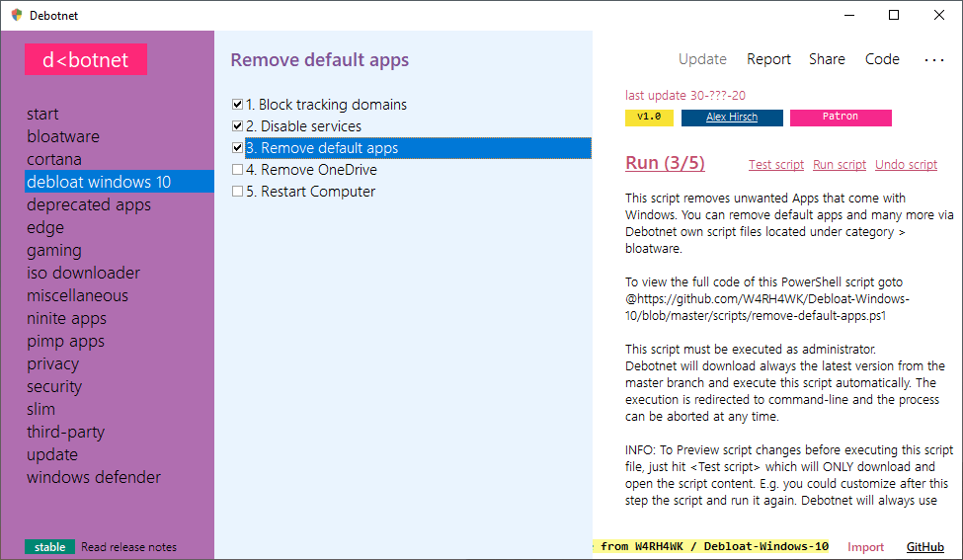Viewport: 963px width, 560px height.
Task: Select iso downloader category
Action: pos(83,273)
